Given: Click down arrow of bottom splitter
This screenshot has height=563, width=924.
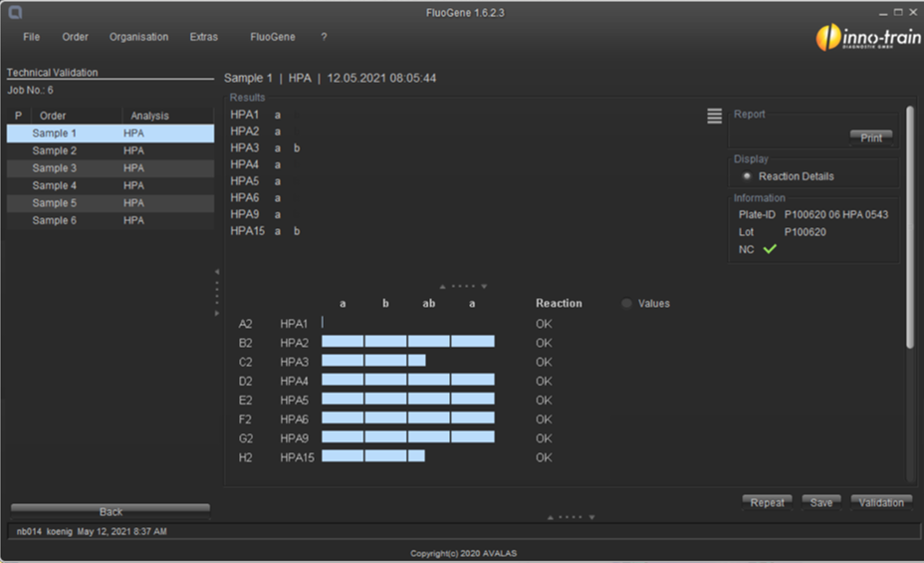Looking at the screenshot, I should (x=591, y=517).
